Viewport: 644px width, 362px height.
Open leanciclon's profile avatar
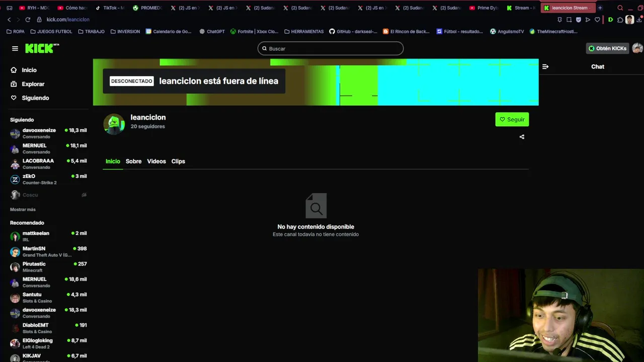point(114,124)
